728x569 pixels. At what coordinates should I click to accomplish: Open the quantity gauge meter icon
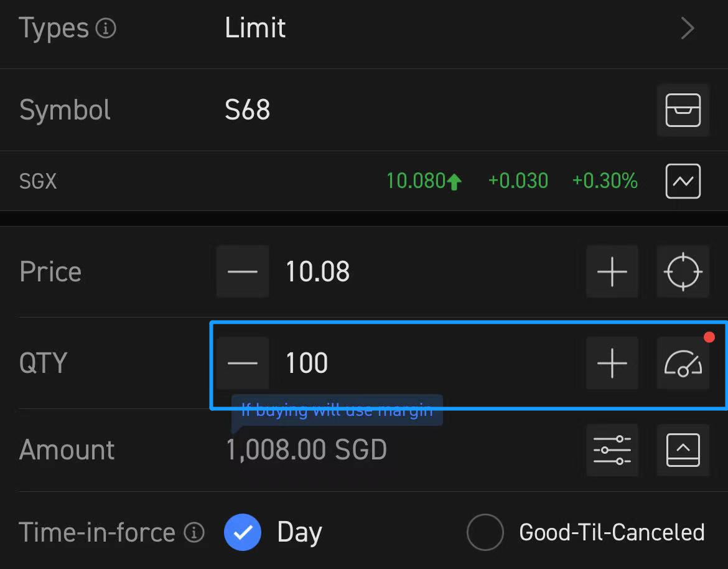click(x=683, y=364)
